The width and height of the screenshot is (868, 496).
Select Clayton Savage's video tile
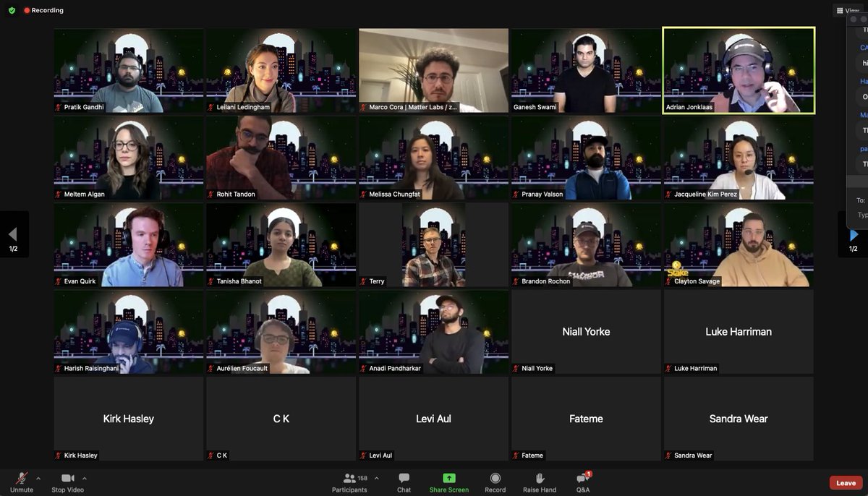tap(739, 245)
